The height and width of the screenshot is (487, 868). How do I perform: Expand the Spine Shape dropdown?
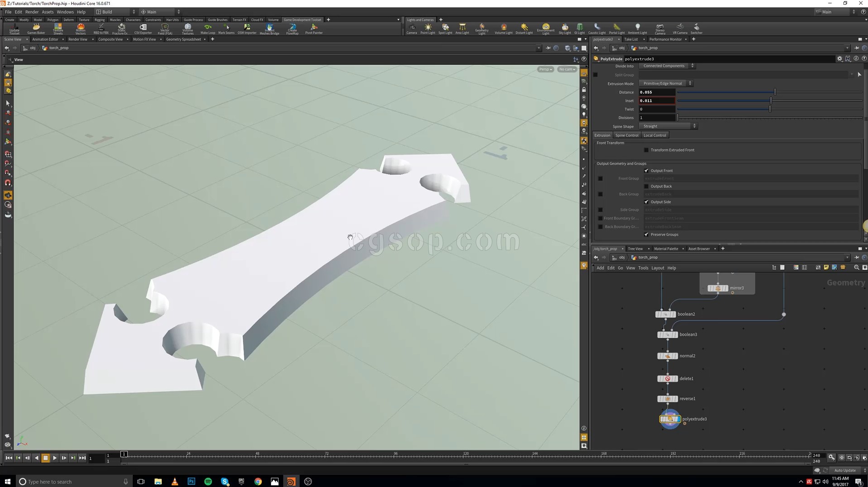pos(667,126)
